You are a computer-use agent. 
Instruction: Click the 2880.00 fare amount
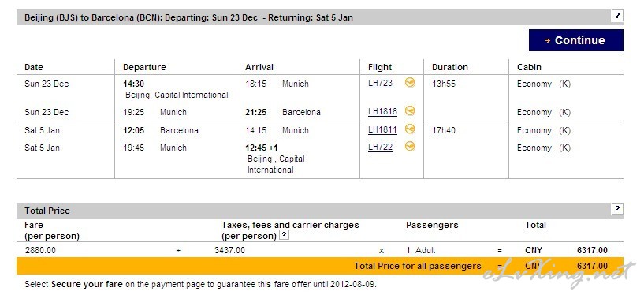[x=40, y=250]
